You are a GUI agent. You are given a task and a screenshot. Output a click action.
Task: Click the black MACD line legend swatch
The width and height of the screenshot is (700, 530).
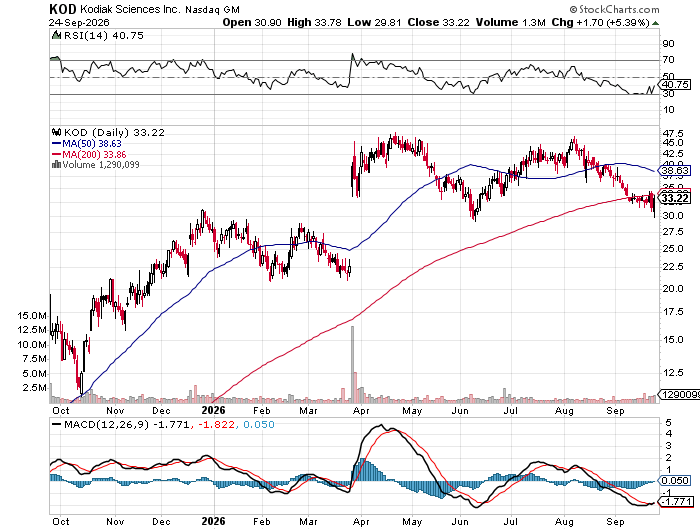pos(56,424)
